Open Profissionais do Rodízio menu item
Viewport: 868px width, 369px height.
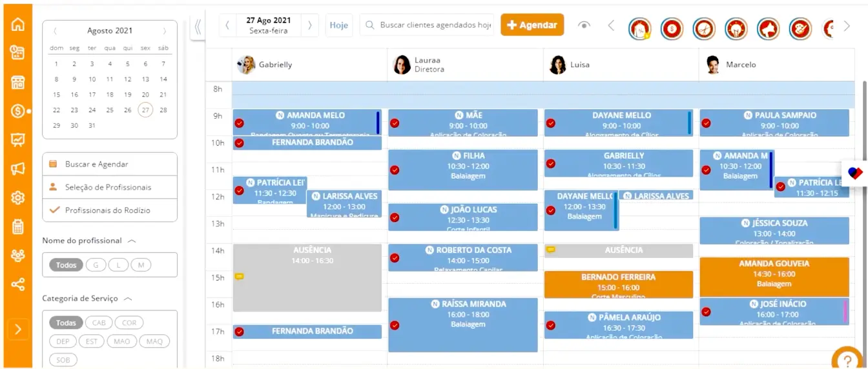coord(110,210)
